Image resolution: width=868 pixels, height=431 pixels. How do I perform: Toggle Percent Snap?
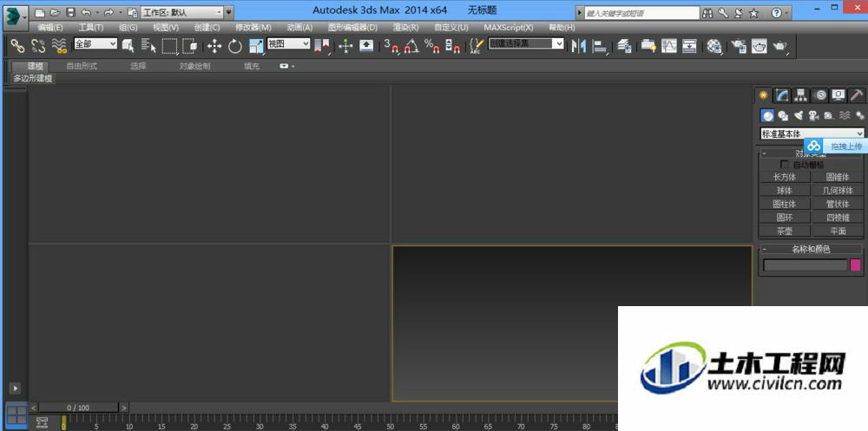coord(431,47)
